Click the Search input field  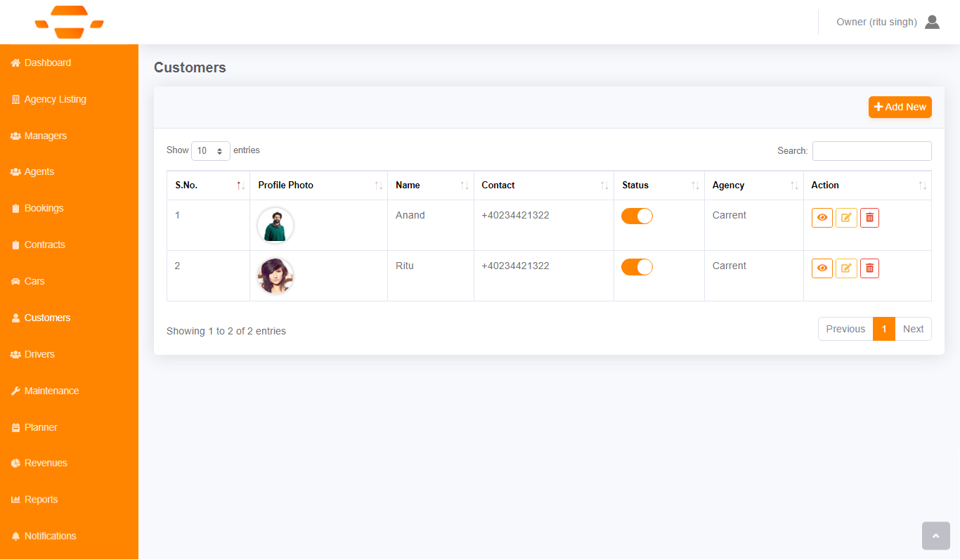pos(871,151)
